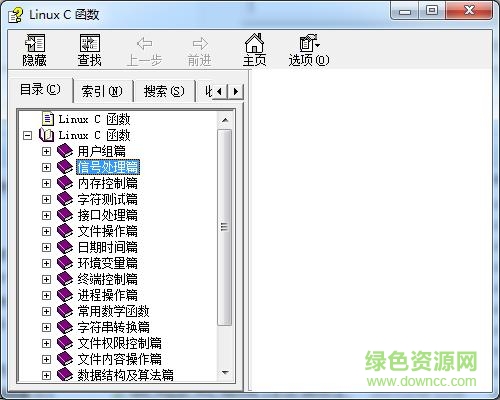Select the 常用数学函数 tree item text
The height and width of the screenshot is (400, 500).
[113, 311]
